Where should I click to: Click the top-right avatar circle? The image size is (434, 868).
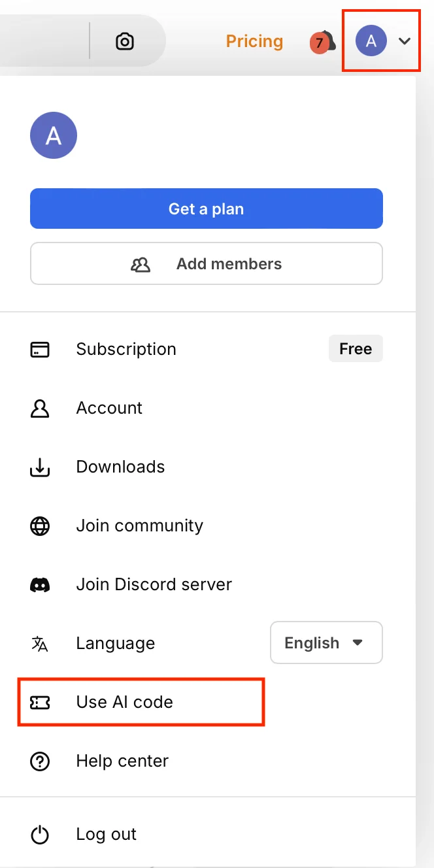371,42
